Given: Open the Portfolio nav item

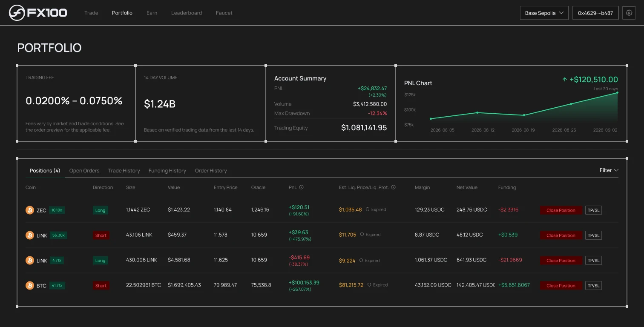Looking at the screenshot, I should pos(122,13).
